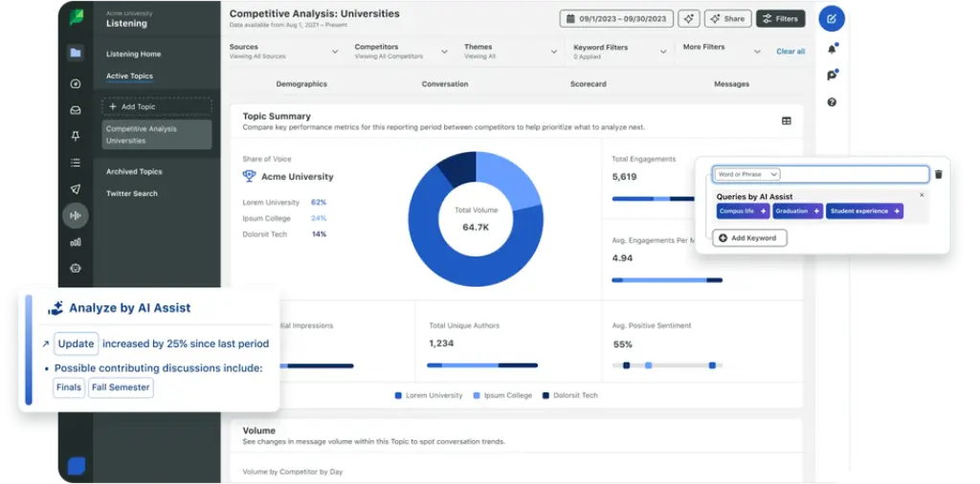Screen dimensions: 980x484
Task: Click the Analyze by AI Assist sparkle icon
Action: pos(56,308)
